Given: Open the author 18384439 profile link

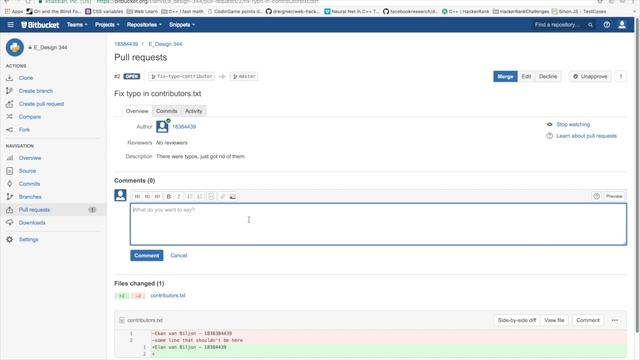Looking at the screenshot, I should point(184,127).
